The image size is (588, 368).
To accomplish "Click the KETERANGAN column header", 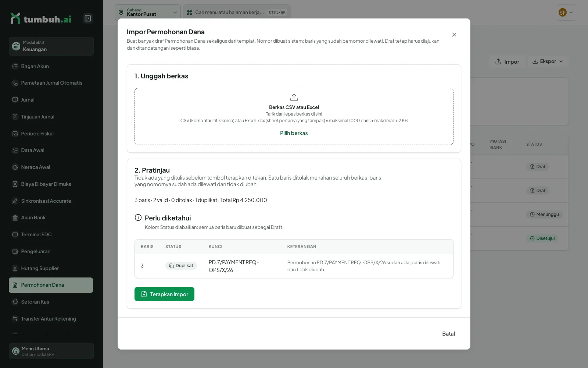I will [x=302, y=247].
